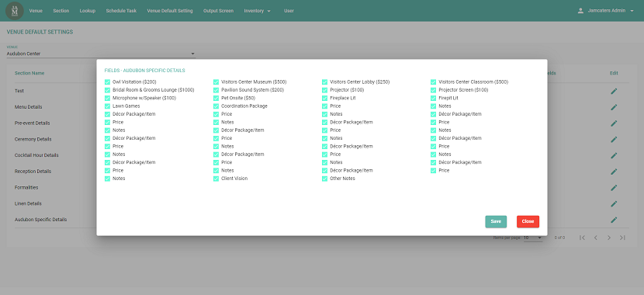Click the user avatar icon beside Jamcaters Admin
Screen dimensions: 644x295
point(580,11)
